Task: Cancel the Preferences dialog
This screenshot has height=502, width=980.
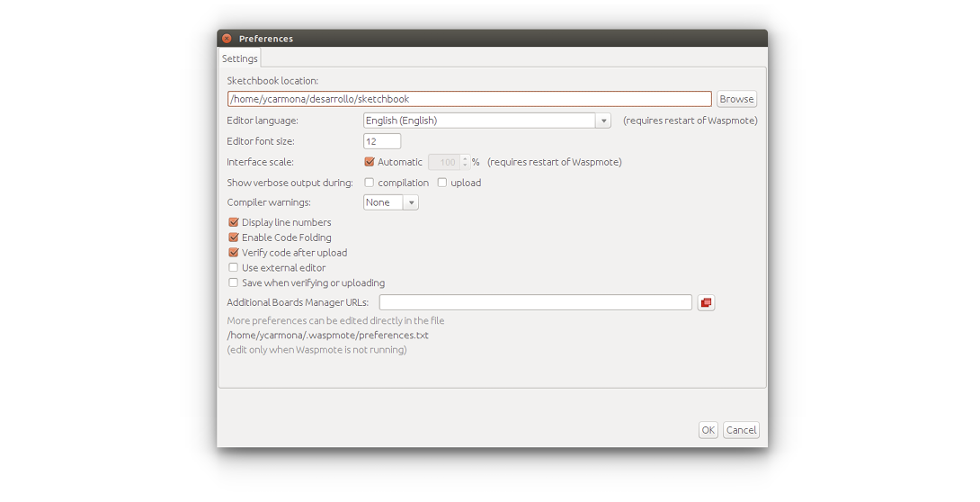Action: 741,430
